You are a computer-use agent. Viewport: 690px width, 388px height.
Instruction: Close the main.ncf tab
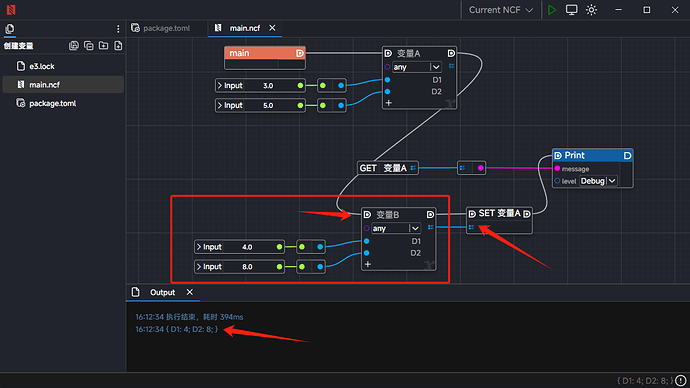[x=272, y=28]
